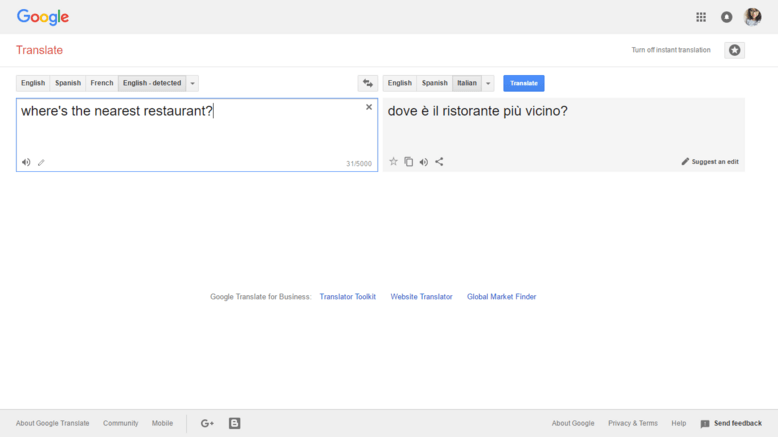Click the Google logo
This screenshot has height=437, width=778.
tap(43, 17)
